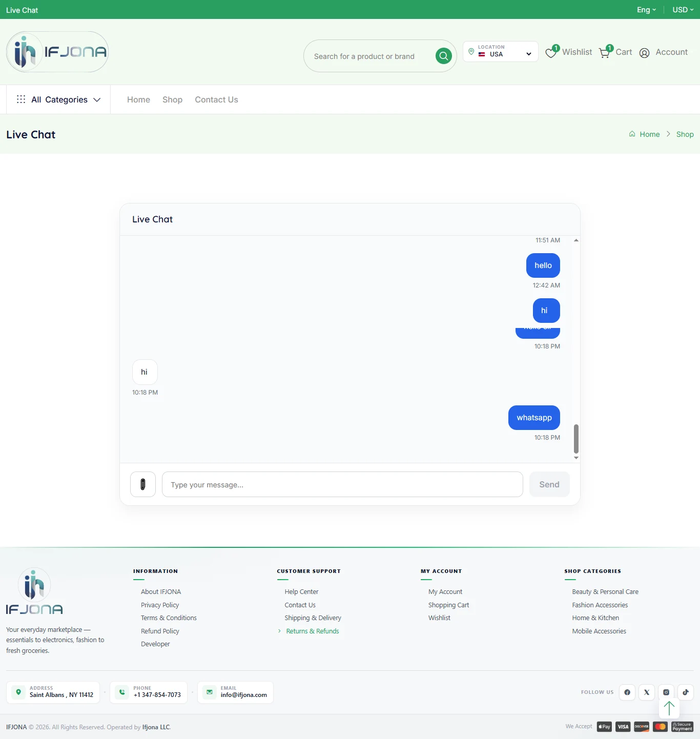Focus the product search field
This screenshot has width=700, height=739.
pyautogui.click(x=372, y=56)
